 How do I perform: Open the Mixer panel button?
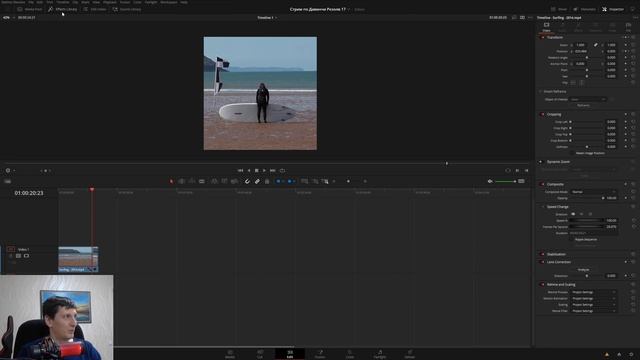[559, 9]
